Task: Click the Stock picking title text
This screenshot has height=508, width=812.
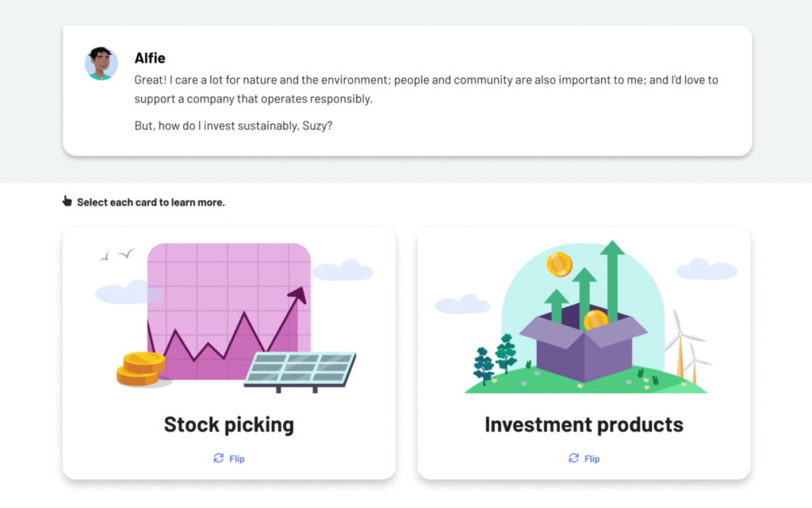Action: tap(228, 425)
